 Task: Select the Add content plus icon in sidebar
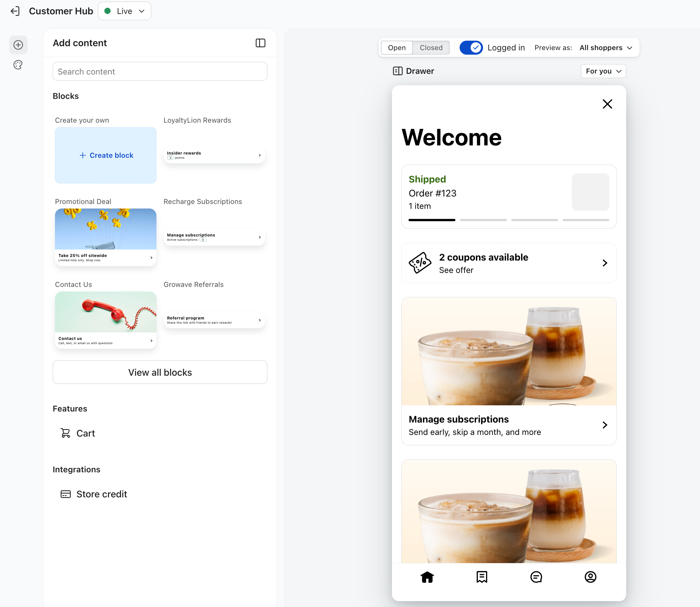(18, 45)
